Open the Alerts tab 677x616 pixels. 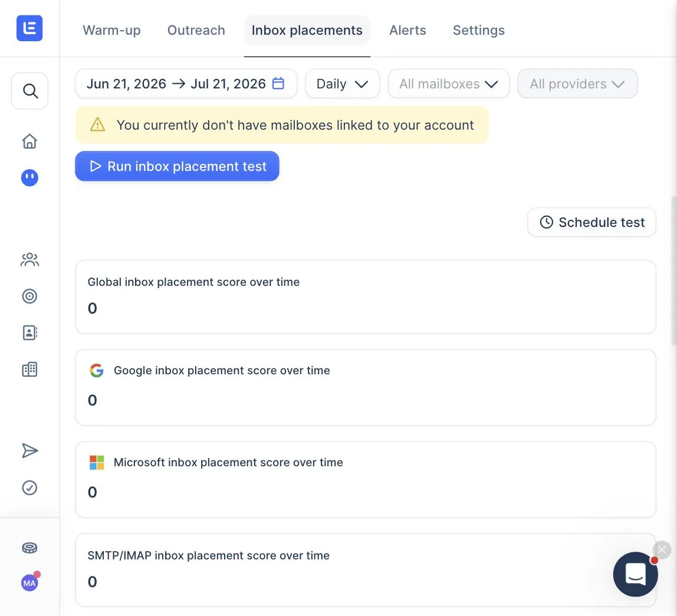[407, 30]
